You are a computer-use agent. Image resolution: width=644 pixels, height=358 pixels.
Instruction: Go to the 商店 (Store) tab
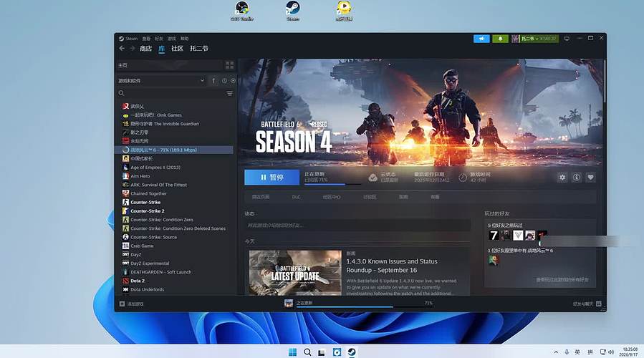145,49
